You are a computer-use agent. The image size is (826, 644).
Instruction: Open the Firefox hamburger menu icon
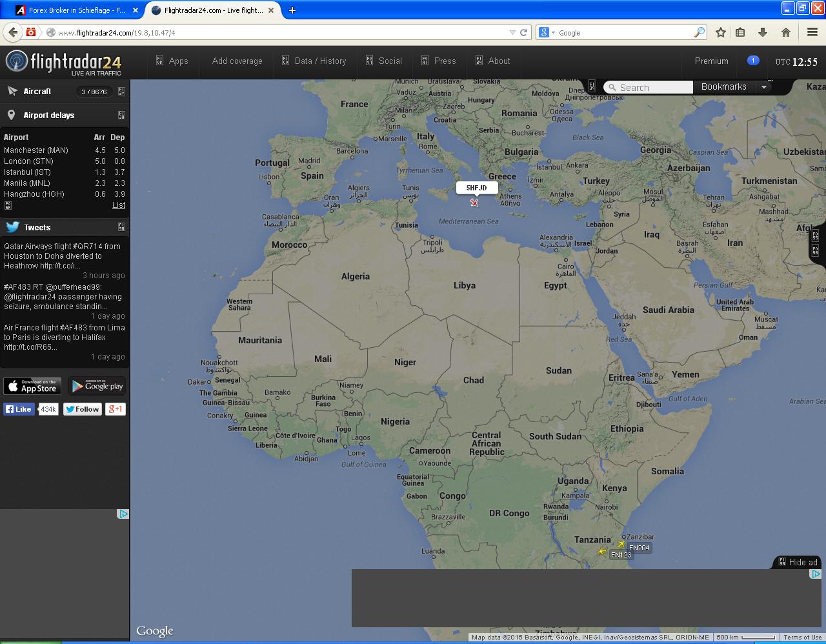tap(812, 32)
